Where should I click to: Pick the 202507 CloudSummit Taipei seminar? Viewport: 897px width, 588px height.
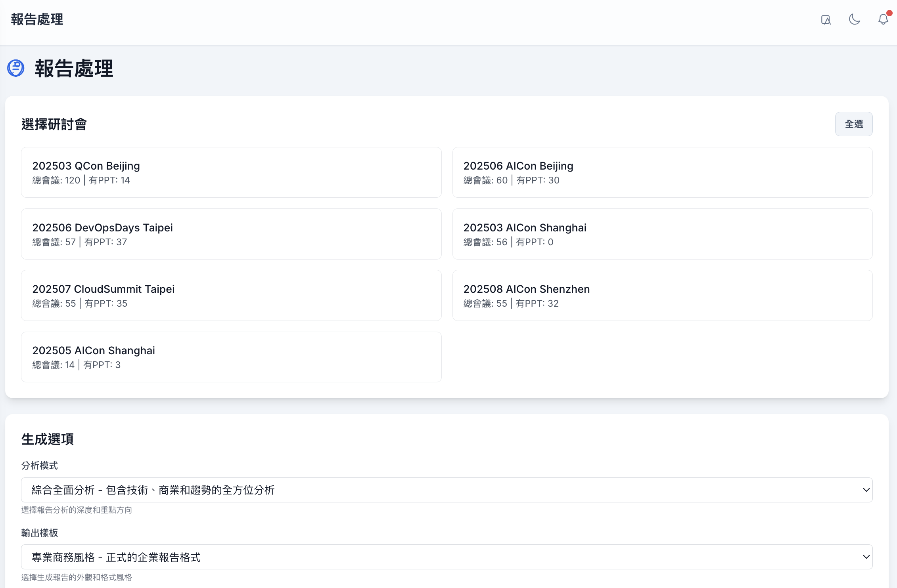click(231, 295)
